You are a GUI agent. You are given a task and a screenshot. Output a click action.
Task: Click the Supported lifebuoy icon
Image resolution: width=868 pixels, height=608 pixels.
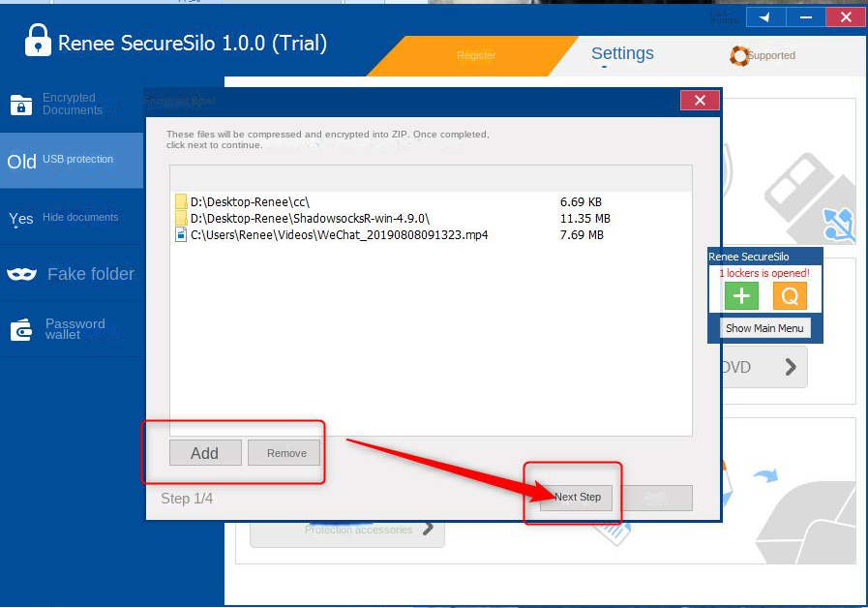[x=740, y=56]
